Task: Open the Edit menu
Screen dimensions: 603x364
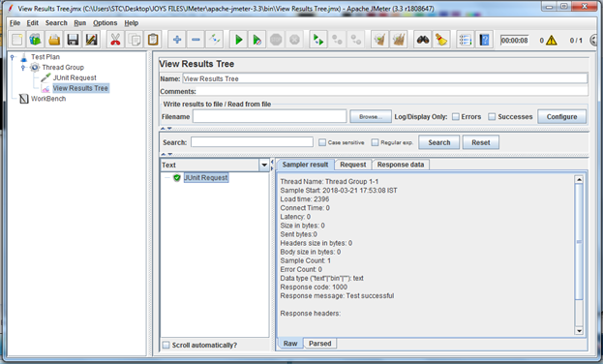Action: point(32,23)
